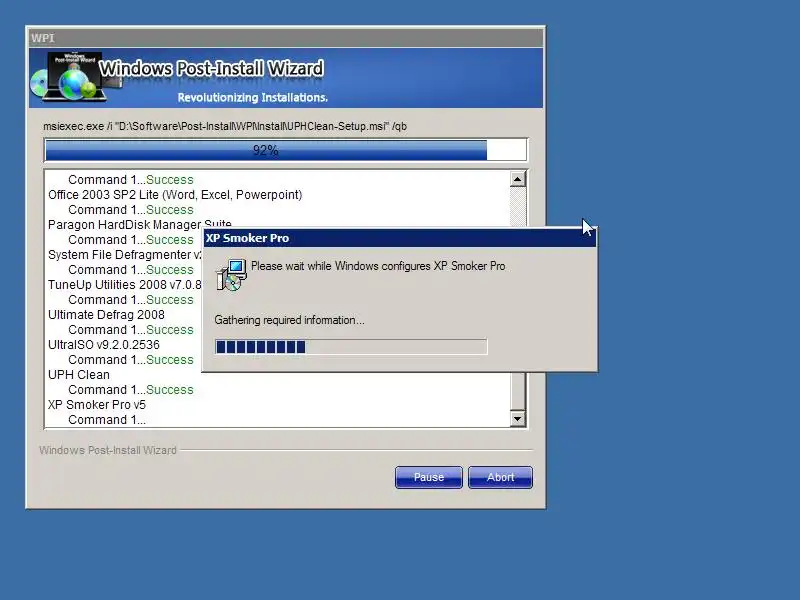
Task: Select the UltraISO v9.2.0.2536 log entry
Action: tap(104, 345)
